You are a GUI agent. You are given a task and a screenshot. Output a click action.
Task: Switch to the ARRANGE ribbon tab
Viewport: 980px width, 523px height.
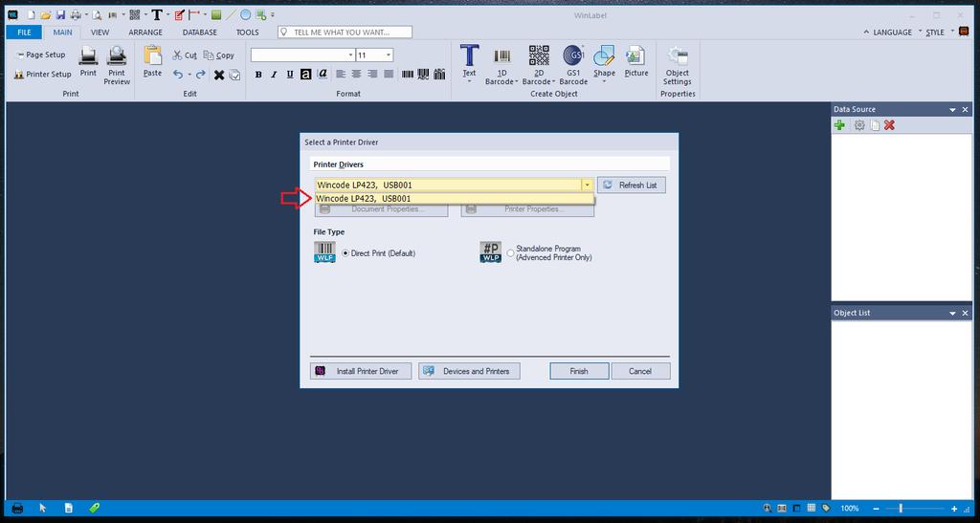(x=145, y=33)
